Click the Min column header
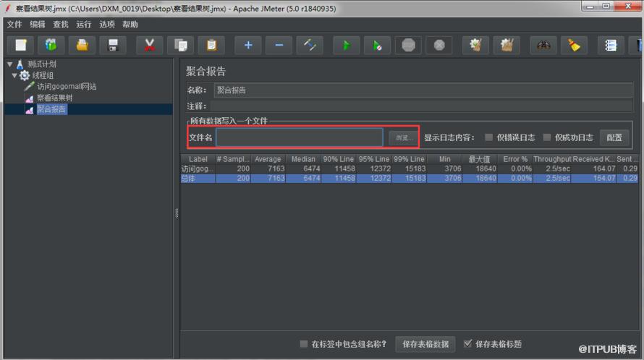The image size is (644, 360). tap(444, 159)
